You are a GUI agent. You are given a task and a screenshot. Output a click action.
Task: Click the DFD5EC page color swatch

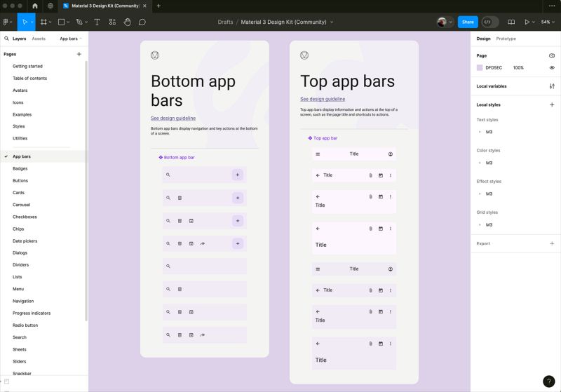tap(480, 67)
